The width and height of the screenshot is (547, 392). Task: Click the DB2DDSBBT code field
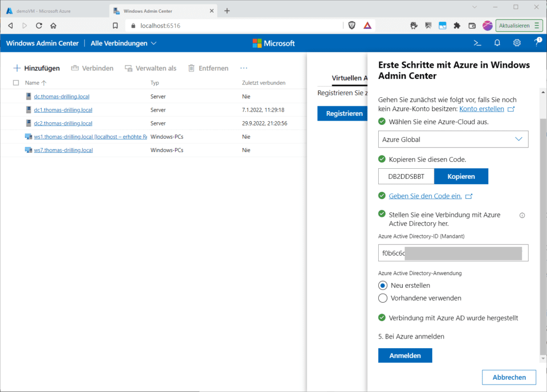pyautogui.click(x=406, y=176)
